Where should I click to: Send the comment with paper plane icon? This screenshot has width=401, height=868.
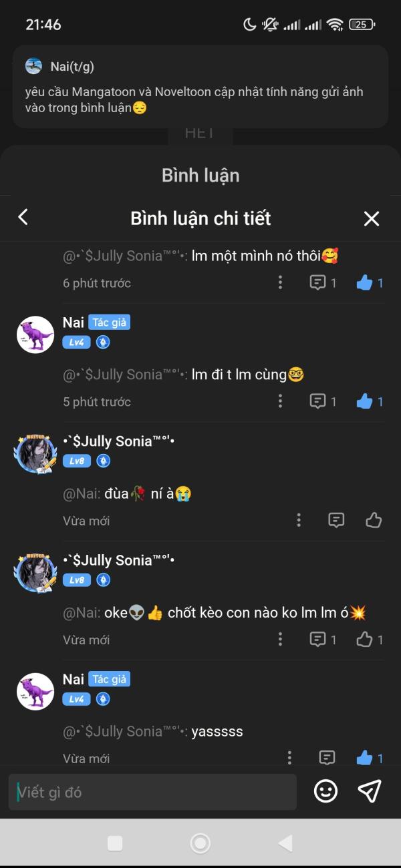pyautogui.click(x=370, y=791)
